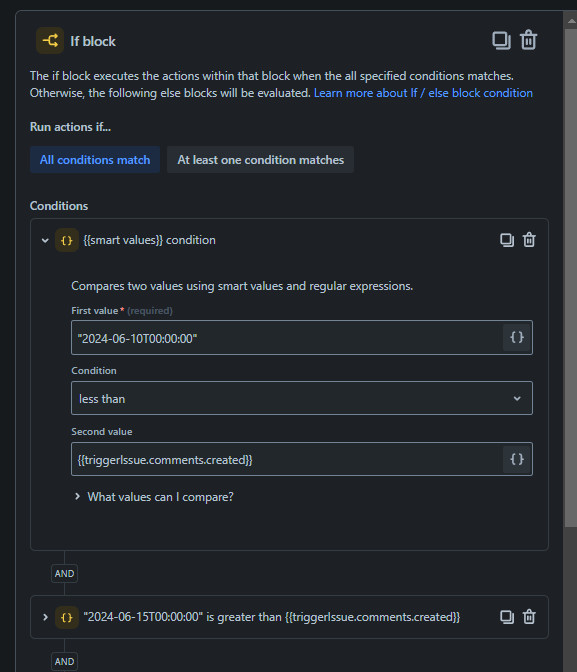Open smart value picker for Second value

tap(517, 459)
